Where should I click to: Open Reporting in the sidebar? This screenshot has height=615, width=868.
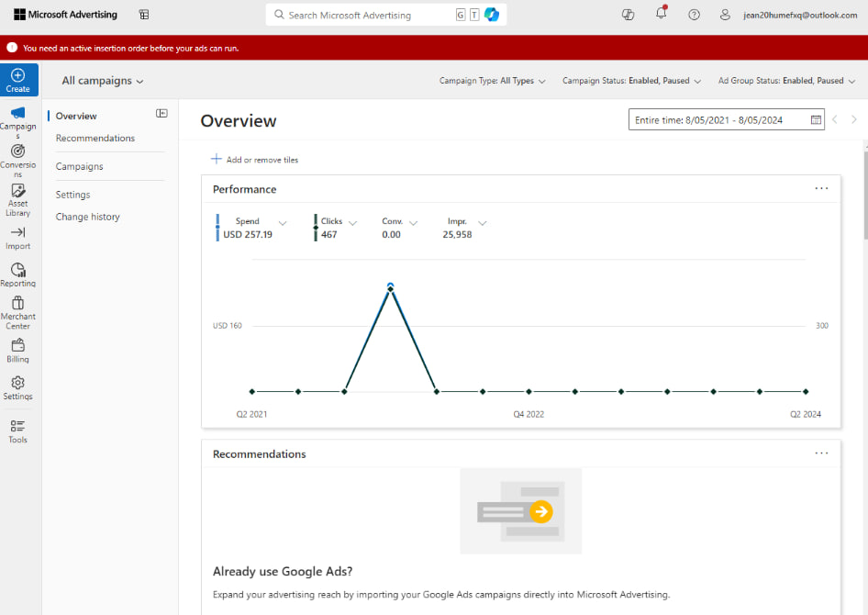pos(17,274)
